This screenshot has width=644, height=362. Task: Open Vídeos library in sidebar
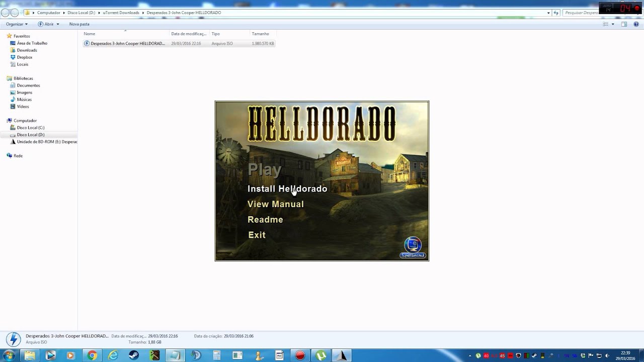(23, 107)
